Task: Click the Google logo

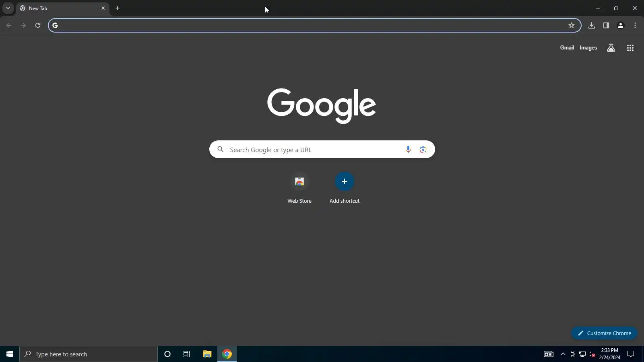Action: pyautogui.click(x=322, y=106)
